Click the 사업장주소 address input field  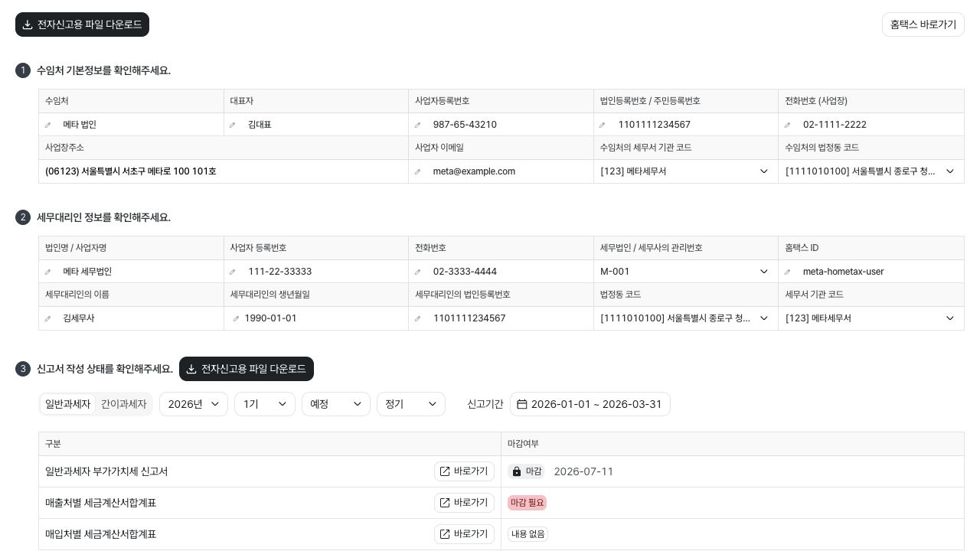pyautogui.click(x=224, y=171)
